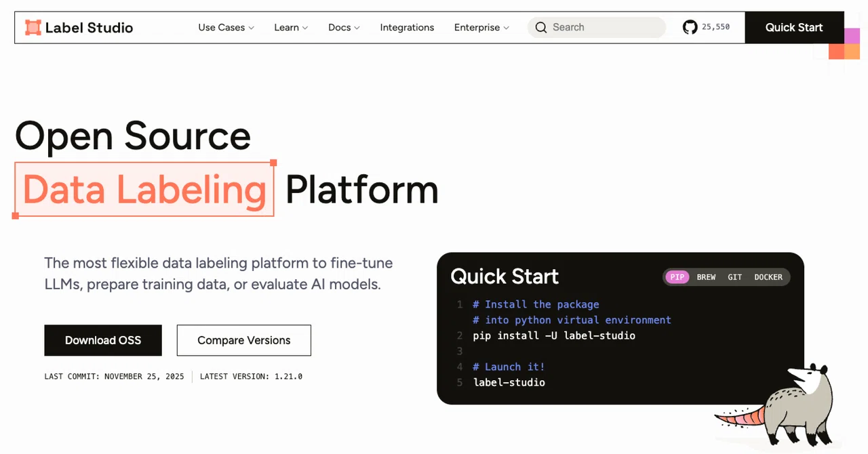
Task: Open the Integrations page
Action: (407, 27)
